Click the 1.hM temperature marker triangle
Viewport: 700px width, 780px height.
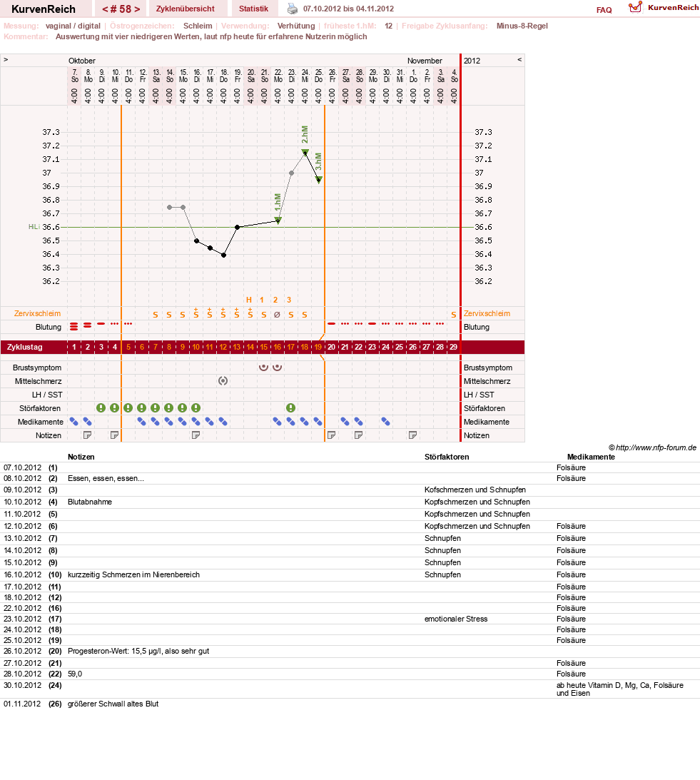pos(278,220)
